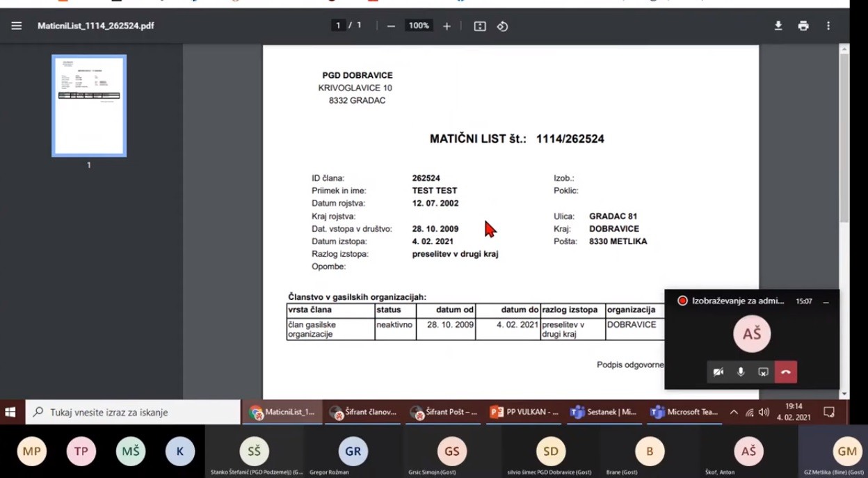The width and height of the screenshot is (868, 478).
Task: Switch to PP VULKAN PowerPoint taskbar item
Action: click(524, 412)
